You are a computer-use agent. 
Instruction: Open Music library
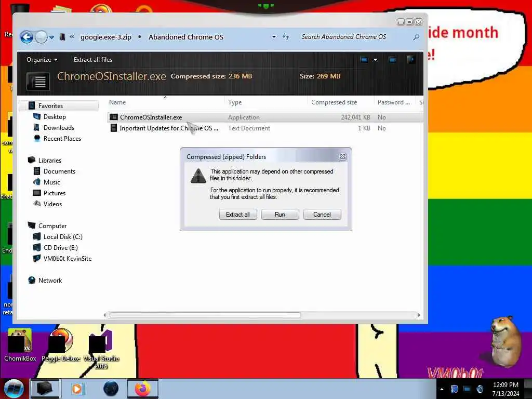51,182
